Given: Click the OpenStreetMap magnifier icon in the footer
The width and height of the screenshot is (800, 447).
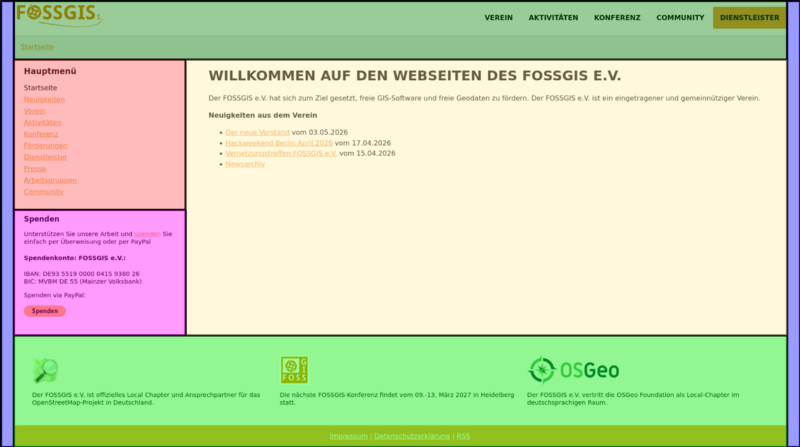Looking at the screenshot, I should (x=45, y=370).
